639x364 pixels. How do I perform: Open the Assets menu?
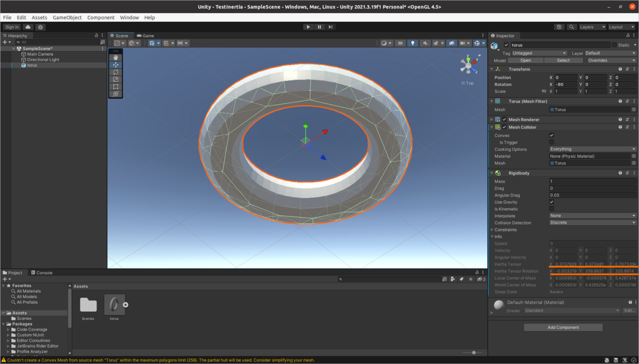click(x=39, y=18)
